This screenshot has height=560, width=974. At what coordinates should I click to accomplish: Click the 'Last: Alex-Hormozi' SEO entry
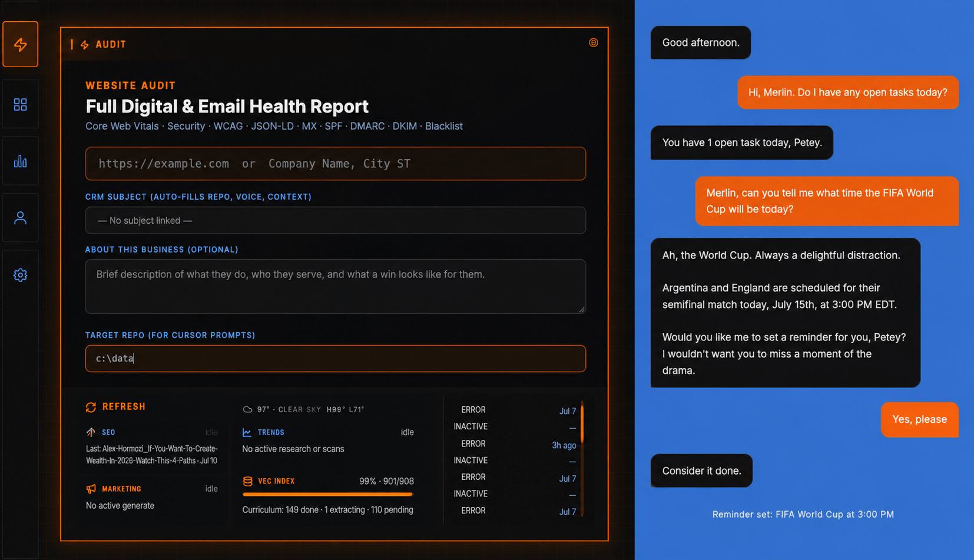pyautogui.click(x=152, y=455)
